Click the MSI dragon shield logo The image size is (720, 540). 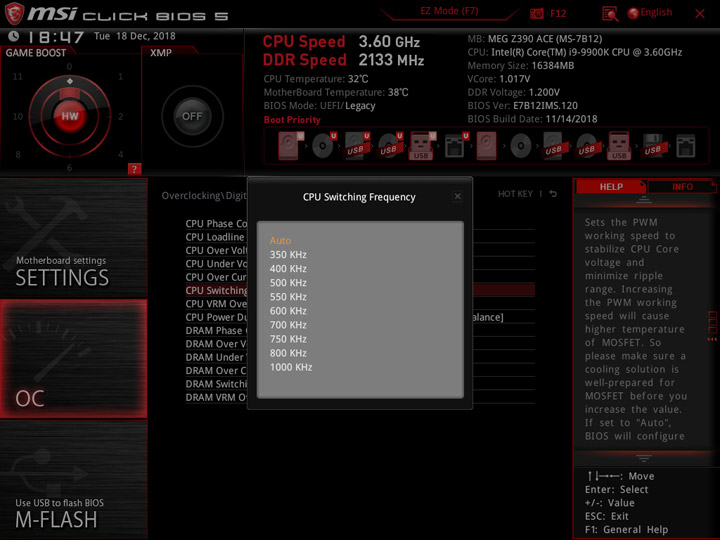pos(14,13)
